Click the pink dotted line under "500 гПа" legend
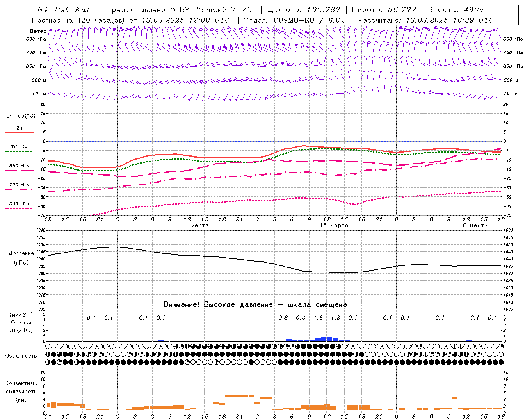This screenshot has width=525, height=420. (x=19, y=209)
